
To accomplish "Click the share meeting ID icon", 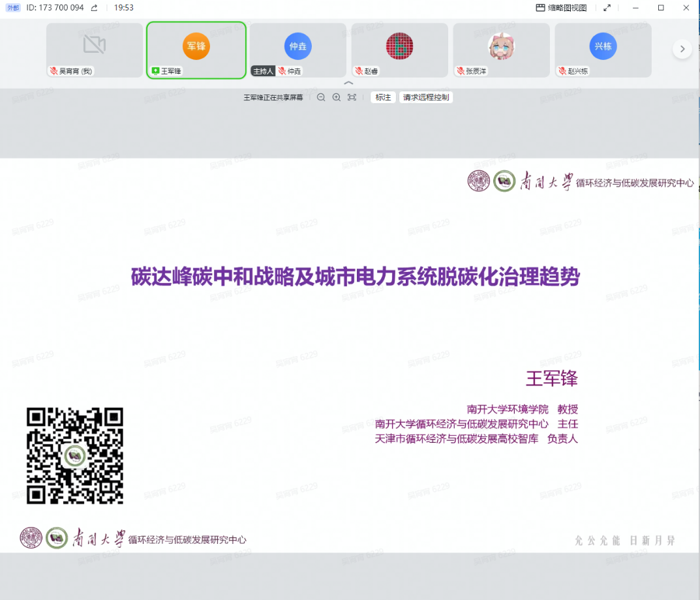I will (x=94, y=8).
